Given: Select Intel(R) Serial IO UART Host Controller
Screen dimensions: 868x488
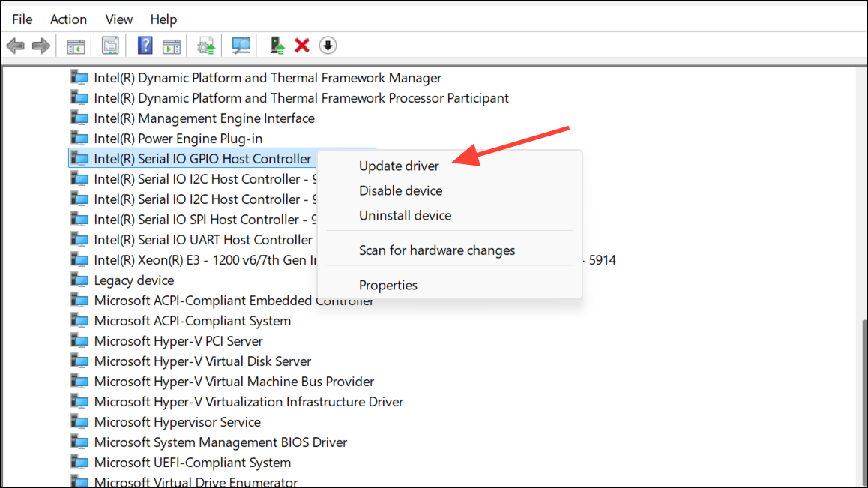Looking at the screenshot, I should pyautogui.click(x=203, y=240).
